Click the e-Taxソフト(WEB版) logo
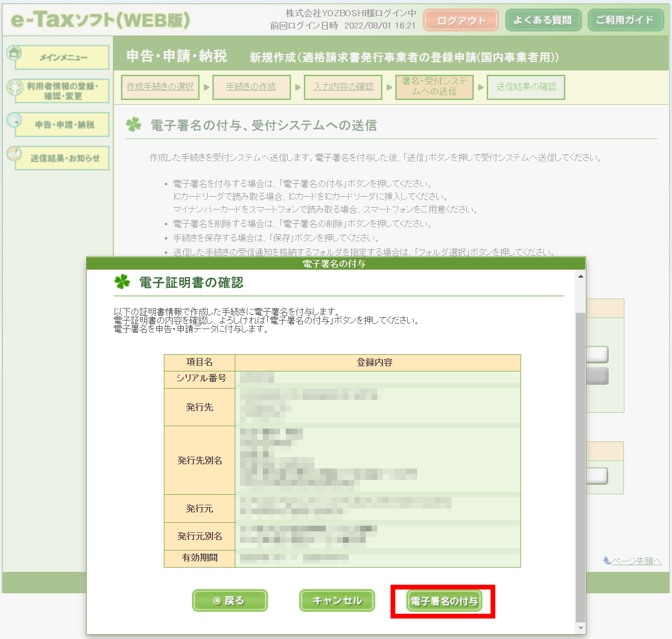Screen dimensions: 672x639 (100, 20)
